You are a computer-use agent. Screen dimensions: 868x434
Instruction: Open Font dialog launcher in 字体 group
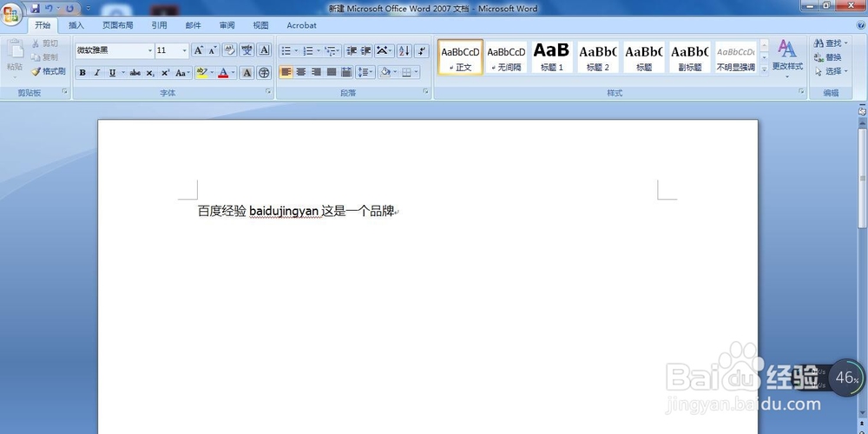click(x=268, y=91)
